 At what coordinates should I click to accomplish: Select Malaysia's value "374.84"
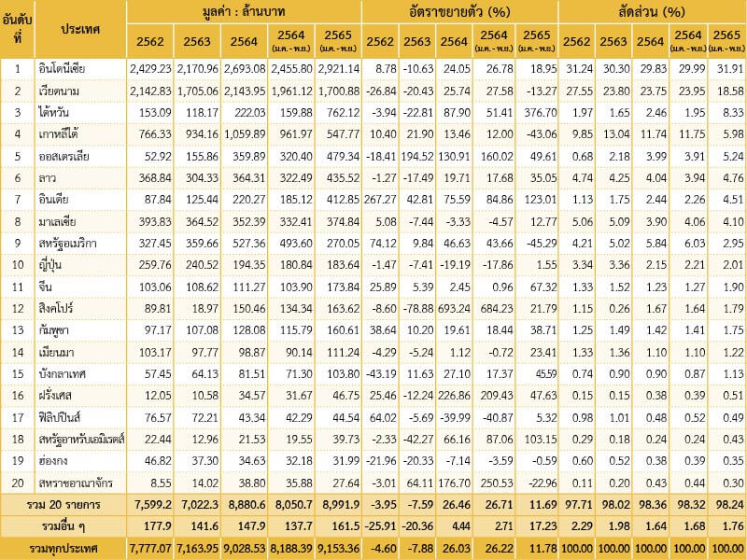(344, 221)
